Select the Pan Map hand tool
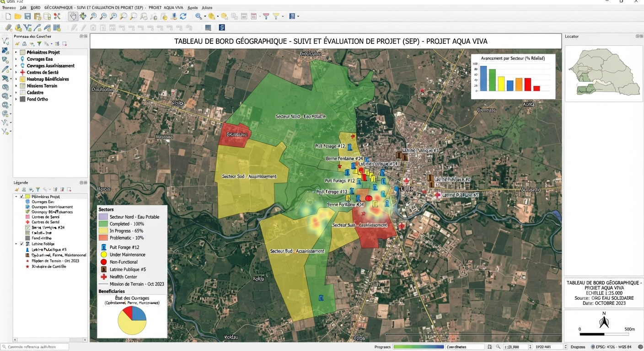Screen dimensions: 644x351 (73, 16)
